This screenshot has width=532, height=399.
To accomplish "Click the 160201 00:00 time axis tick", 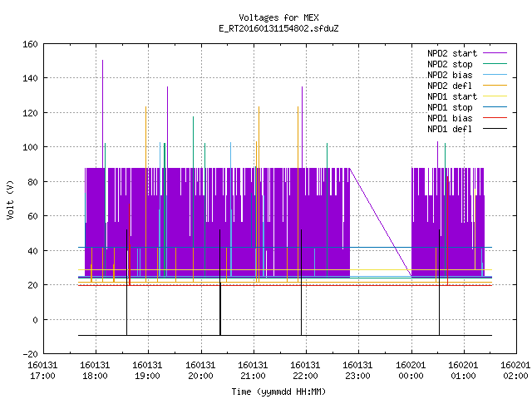I will pos(411,371).
